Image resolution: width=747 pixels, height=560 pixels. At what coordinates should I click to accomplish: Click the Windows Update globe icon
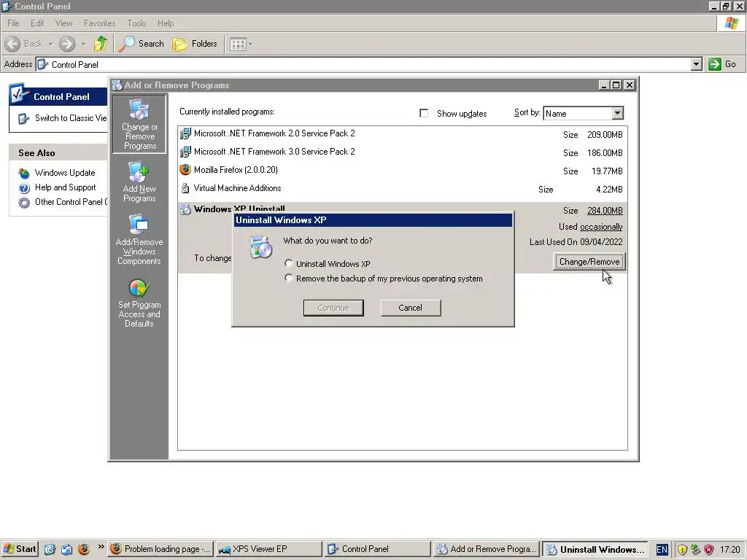pos(24,173)
